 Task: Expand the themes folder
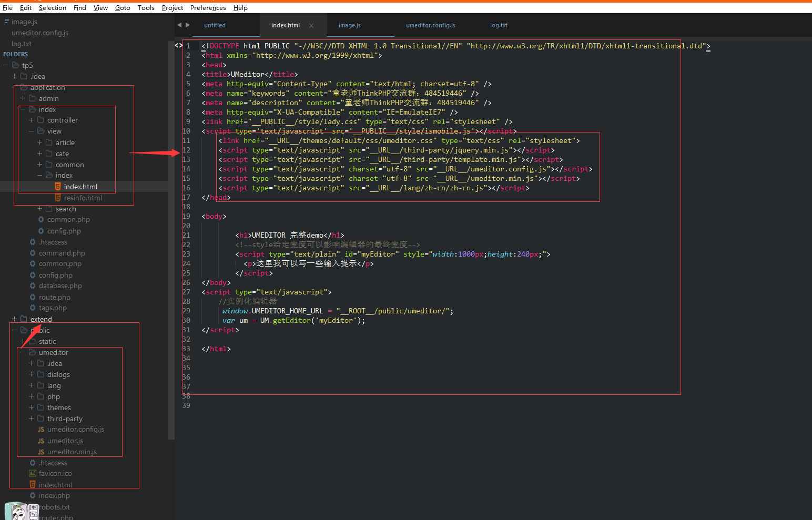pyautogui.click(x=32, y=407)
